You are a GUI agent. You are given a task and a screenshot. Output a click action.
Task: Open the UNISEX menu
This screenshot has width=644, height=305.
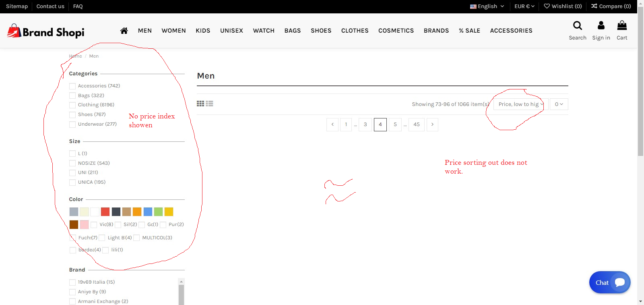tap(231, 31)
